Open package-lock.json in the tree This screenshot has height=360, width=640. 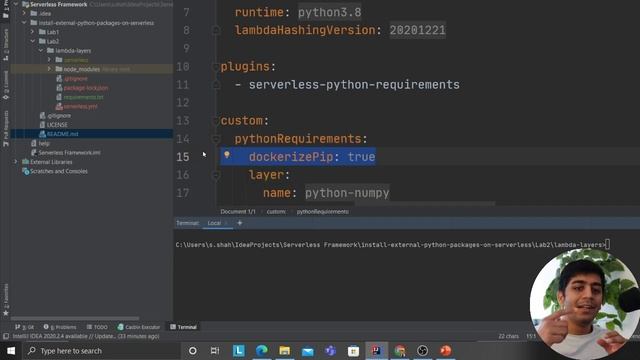(86, 88)
